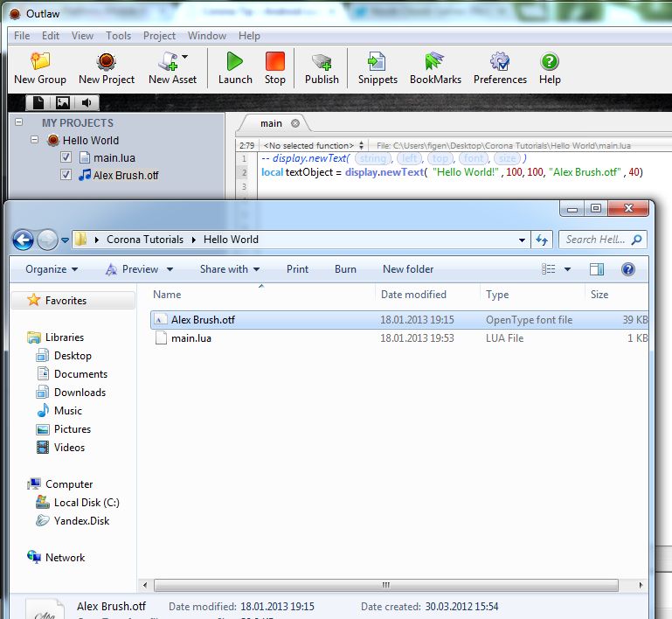The height and width of the screenshot is (619, 672).
Task: Open the View menu in Outlaw
Action: pos(82,36)
